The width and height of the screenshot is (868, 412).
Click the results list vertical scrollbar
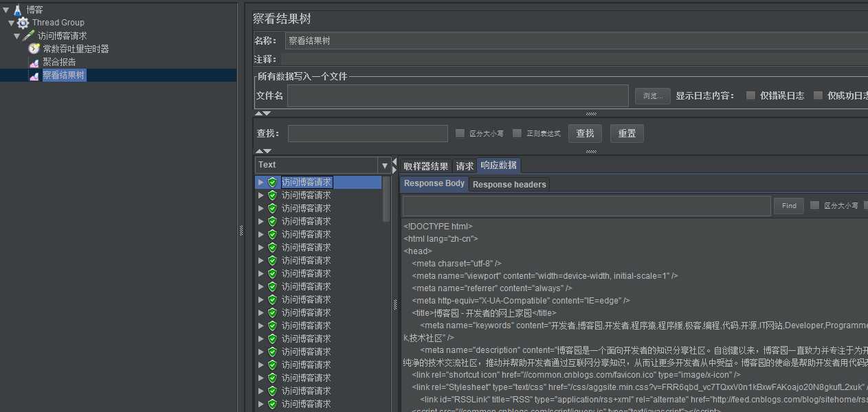point(386,199)
